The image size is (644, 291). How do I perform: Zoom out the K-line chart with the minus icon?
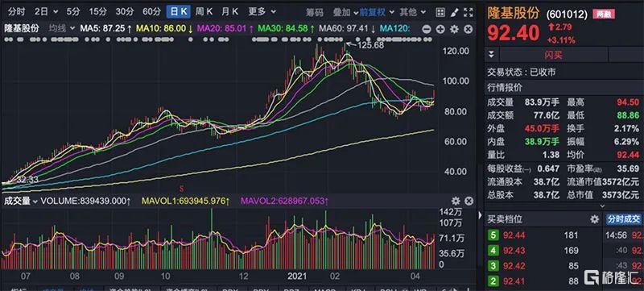click(427, 29)
